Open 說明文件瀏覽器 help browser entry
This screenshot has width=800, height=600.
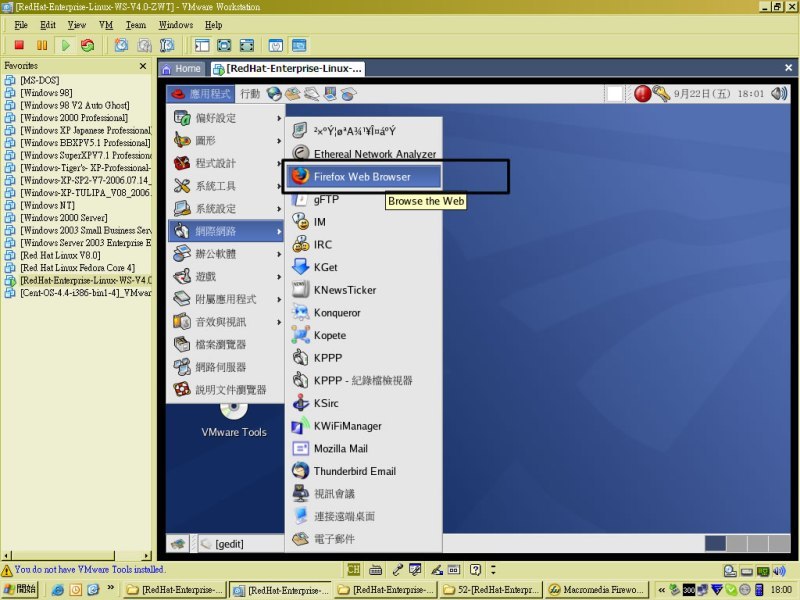(x=226, y=389)
